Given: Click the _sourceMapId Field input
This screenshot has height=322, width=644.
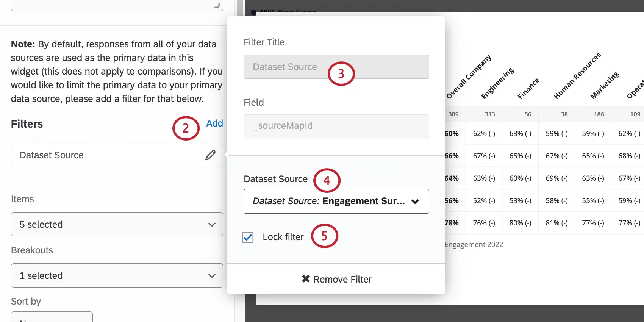Looking at the screenshot, I should tap(336, 127).
